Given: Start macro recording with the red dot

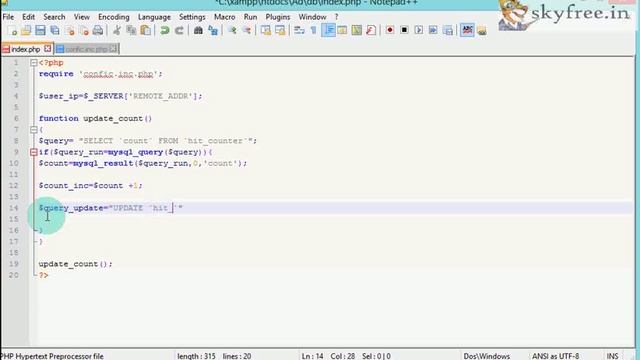Looking at the screenshot, I should (x=390, y=31).
